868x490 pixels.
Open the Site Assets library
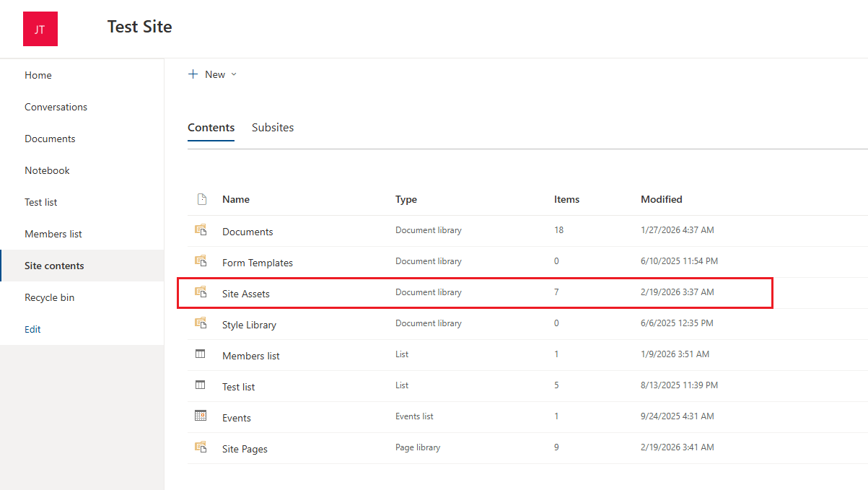246,294
